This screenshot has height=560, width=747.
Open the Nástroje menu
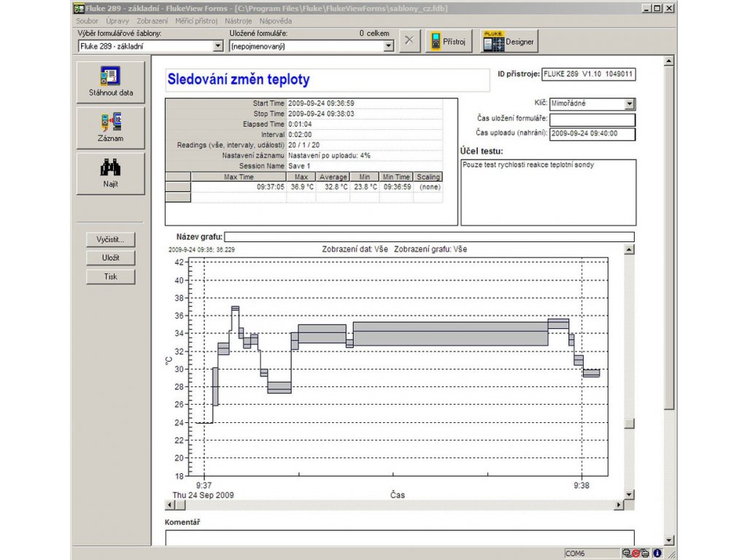point(239,21)
